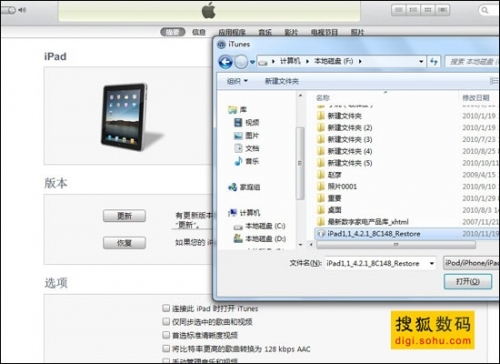Click the iTunes volume speaker icon

click(22, 10)
